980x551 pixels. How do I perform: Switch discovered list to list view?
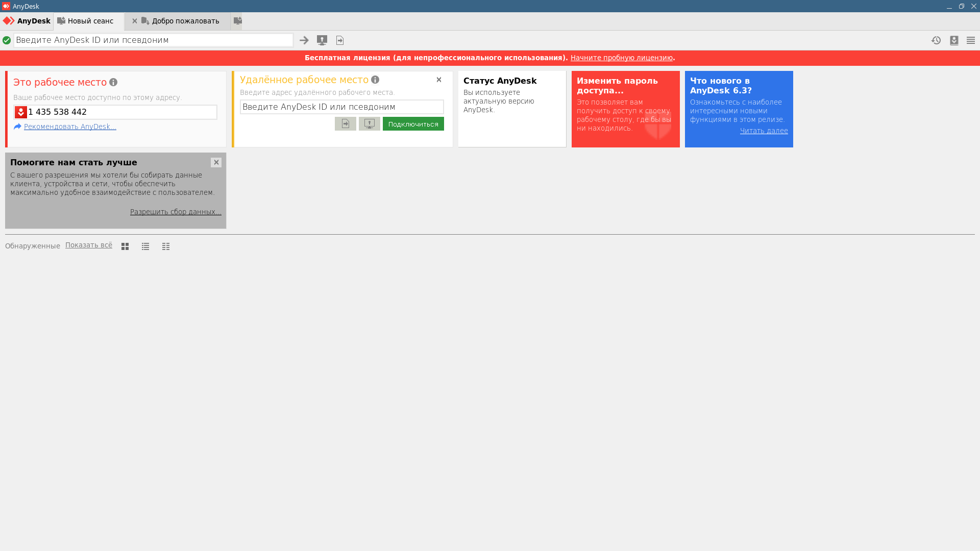(x=145, y=246)
